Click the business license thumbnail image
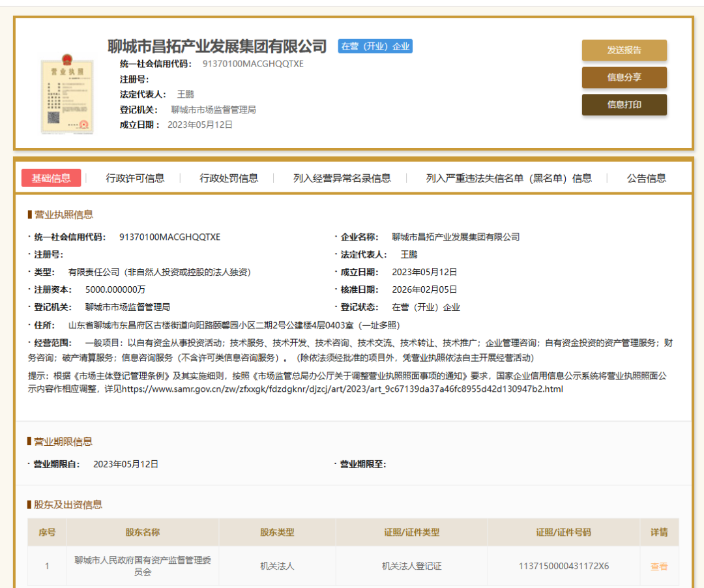This screenshot has width=704, height=588. pyautogui.click(x=67, y=95)
